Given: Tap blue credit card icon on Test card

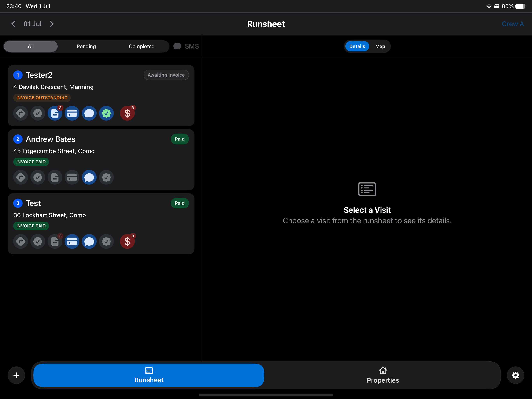Looking at the screenshot, I should click(72, 241).
